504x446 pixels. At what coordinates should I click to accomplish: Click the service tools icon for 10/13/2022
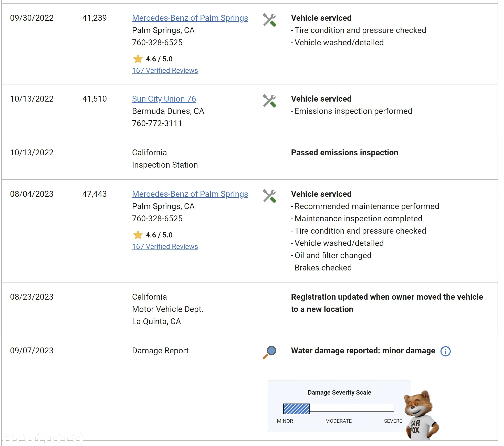(x=269, y=101)
